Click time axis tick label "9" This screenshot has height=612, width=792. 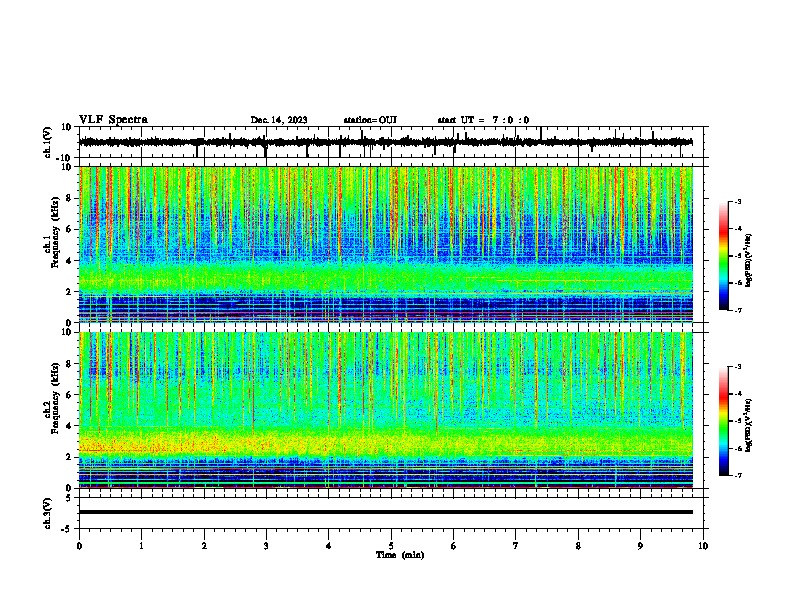[640, 546]
